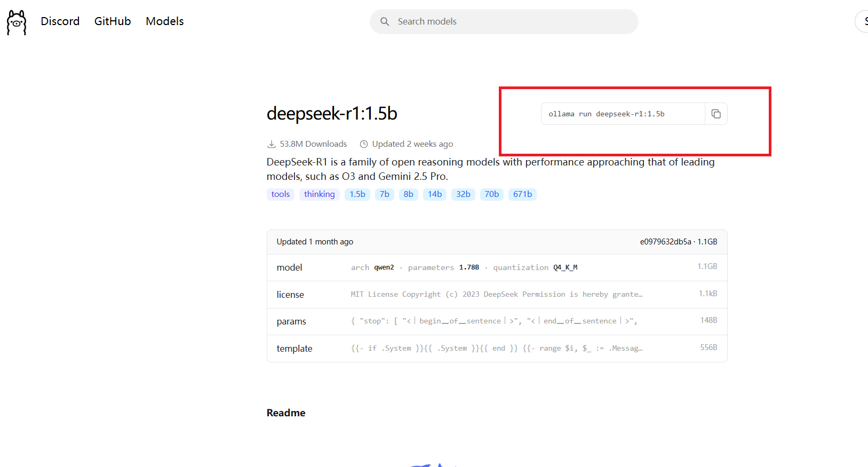Focus the Search models field
Screen dimensions: 868x467
coord(504,21)
